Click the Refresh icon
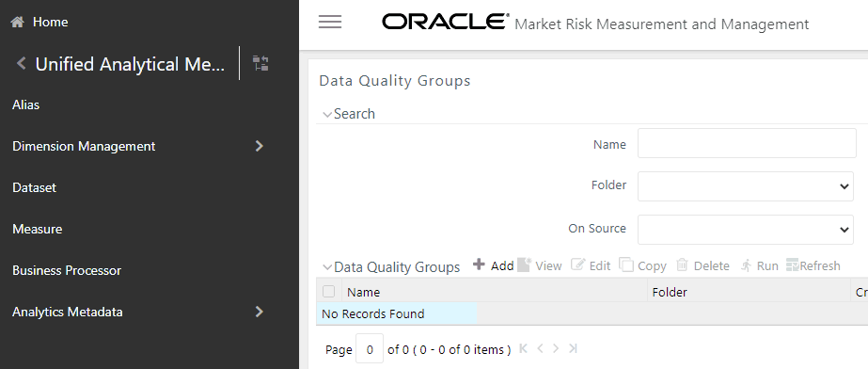The width and height of the screenshot is (868, 369). point(792,265)
